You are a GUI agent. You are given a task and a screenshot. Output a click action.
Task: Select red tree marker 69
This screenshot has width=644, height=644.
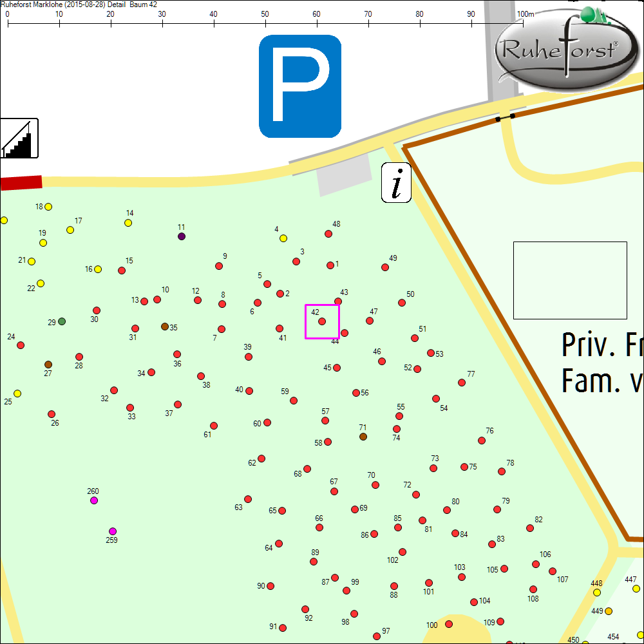coord(355,509)
